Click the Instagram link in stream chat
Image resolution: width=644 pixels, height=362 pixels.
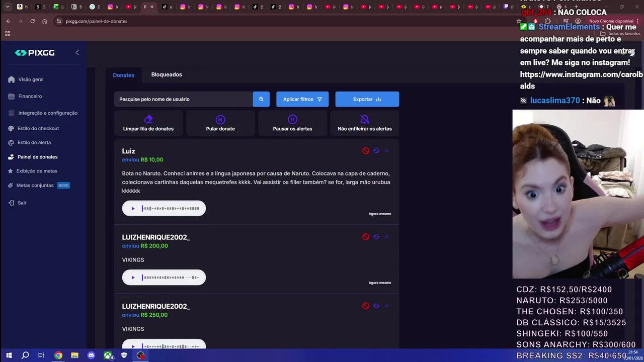point(581,80)
